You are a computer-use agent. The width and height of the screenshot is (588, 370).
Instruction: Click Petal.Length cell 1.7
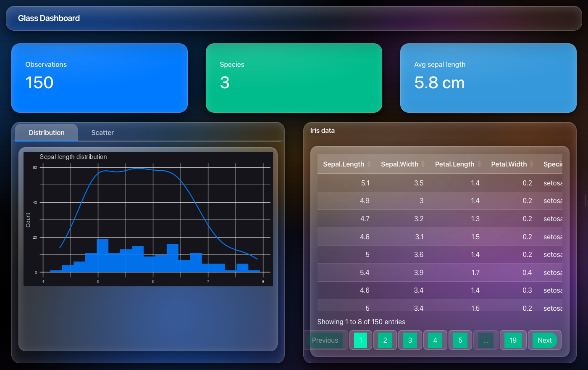457,272
